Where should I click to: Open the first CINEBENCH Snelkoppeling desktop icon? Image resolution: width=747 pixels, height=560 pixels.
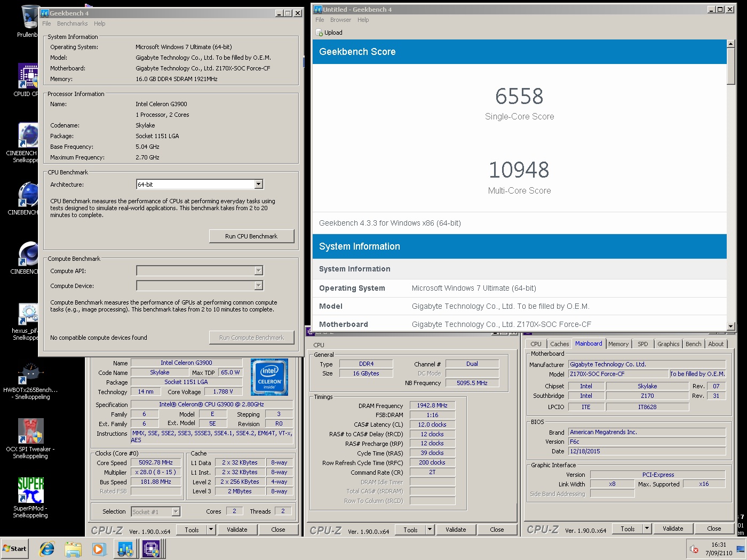[28, 143]
